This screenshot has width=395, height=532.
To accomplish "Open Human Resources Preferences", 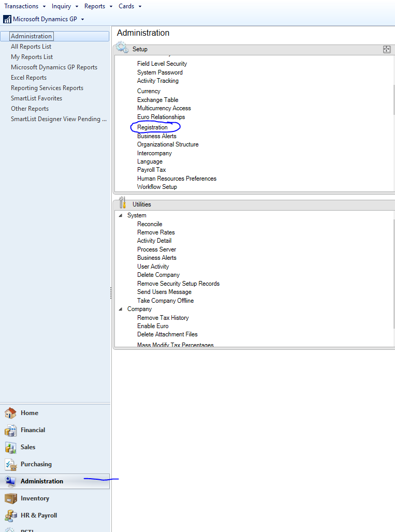I will [177, 179].
